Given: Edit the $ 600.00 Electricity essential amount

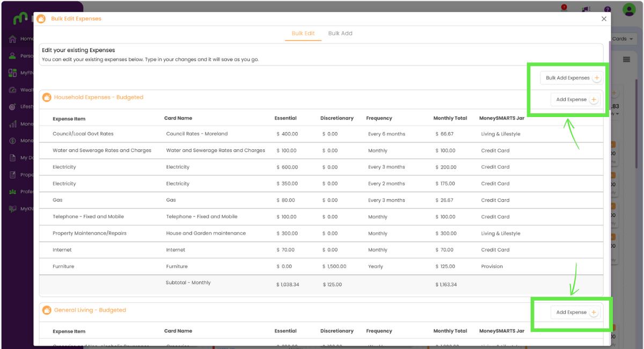Looking at the screenshot, I should (287, 167).
